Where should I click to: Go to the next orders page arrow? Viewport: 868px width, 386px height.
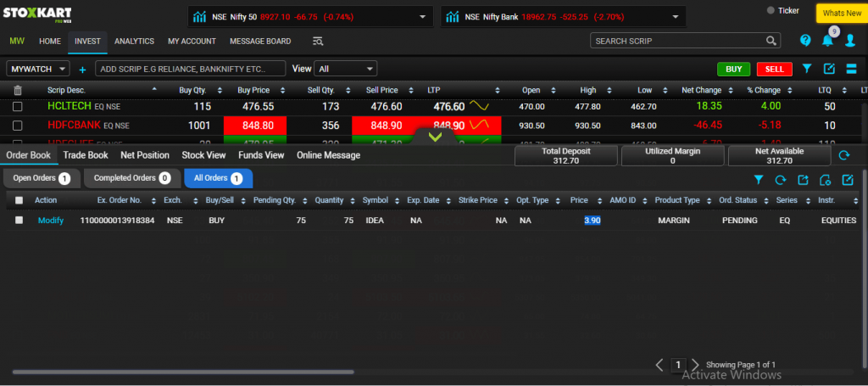[695, 365]
